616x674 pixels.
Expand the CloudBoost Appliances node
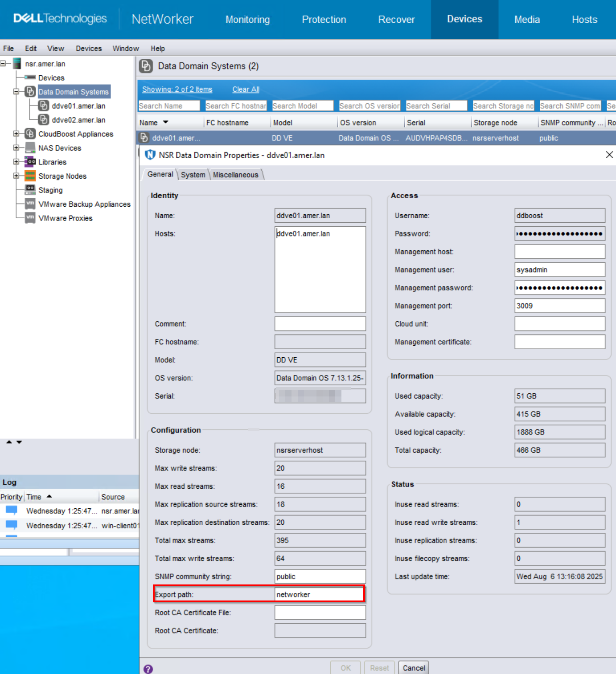point(16,134)
